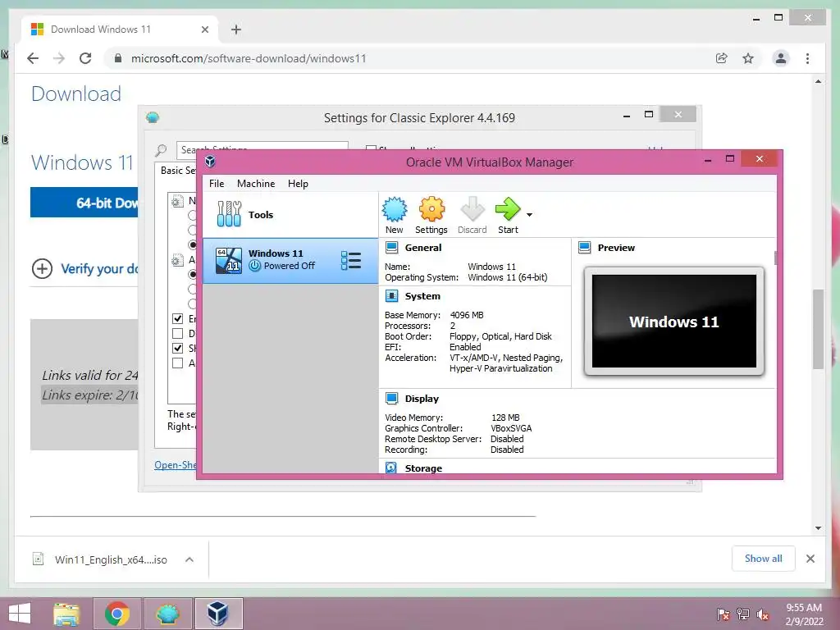Open the VirtualBox Help menu
840x630 pixels.
(x=298, y=184)
